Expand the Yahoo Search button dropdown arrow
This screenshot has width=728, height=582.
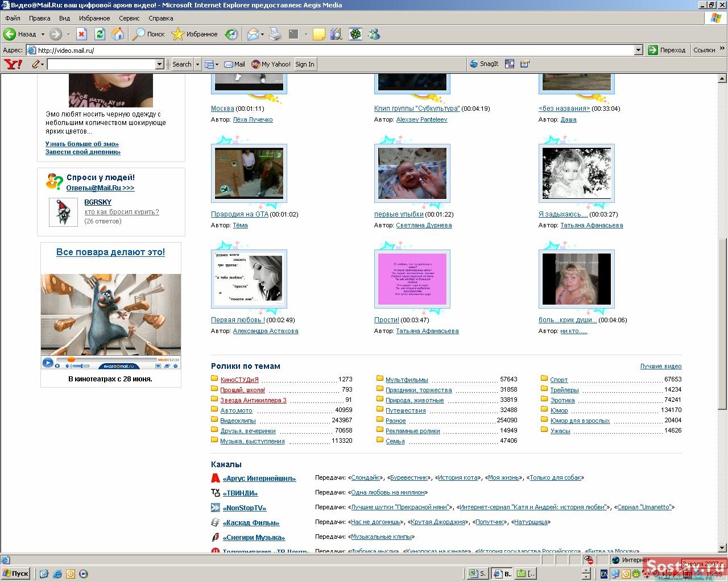click(198, 64)
